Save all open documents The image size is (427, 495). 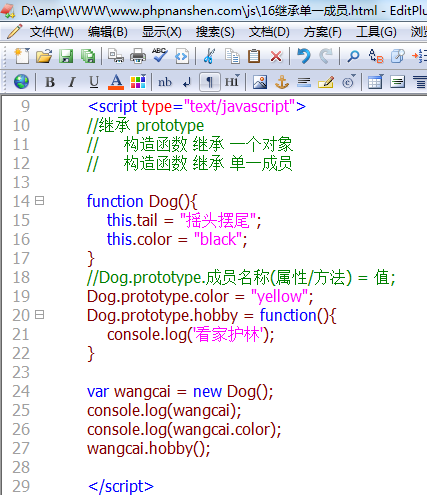point(88,56)
